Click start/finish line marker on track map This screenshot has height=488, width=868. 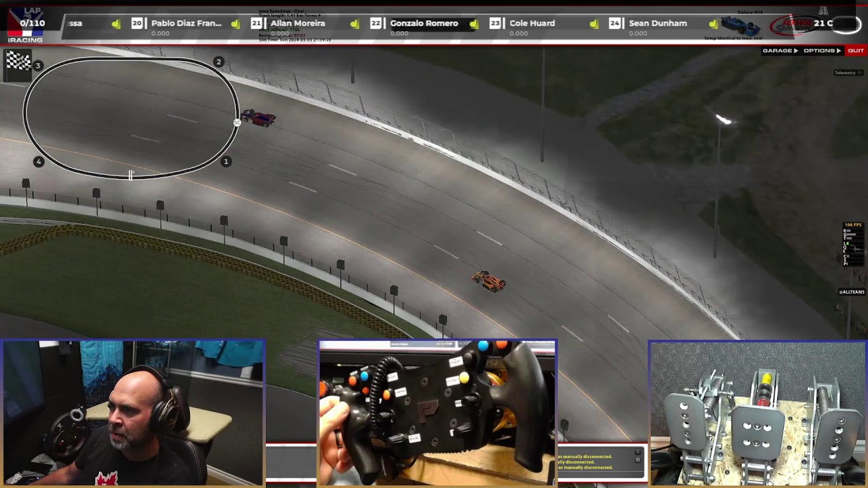pyautogui.click(x=131, y=175)
